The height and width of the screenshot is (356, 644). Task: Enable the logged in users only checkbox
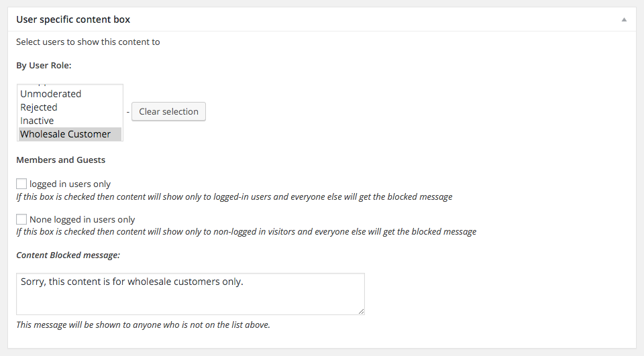coord(21,184)
